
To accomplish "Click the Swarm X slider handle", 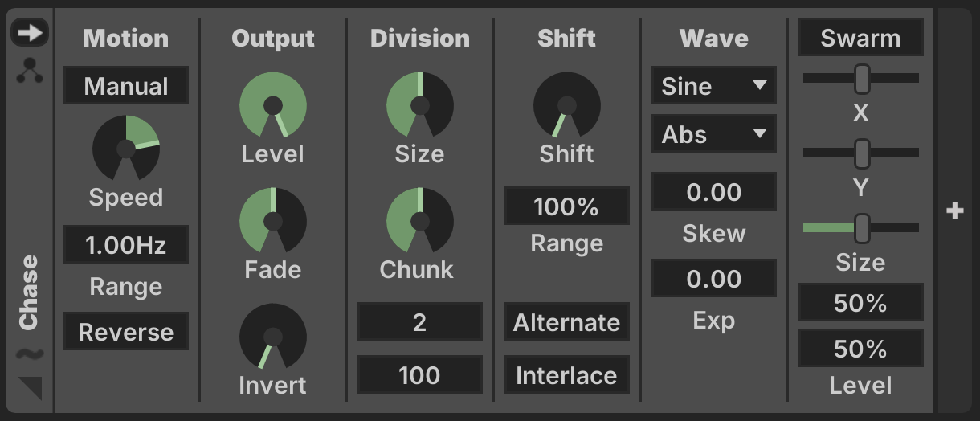I will click(862, 79).
